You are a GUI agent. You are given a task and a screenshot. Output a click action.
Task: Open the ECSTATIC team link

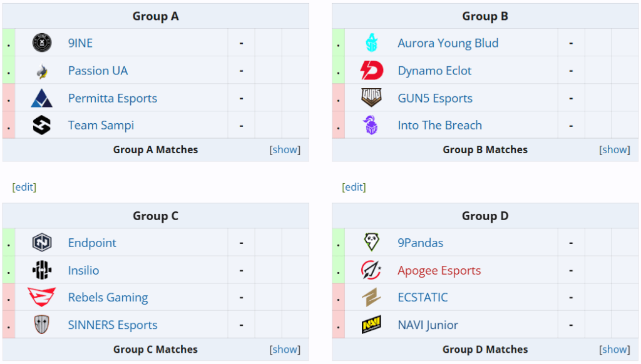pyautogui.click(x=423, y=297)
